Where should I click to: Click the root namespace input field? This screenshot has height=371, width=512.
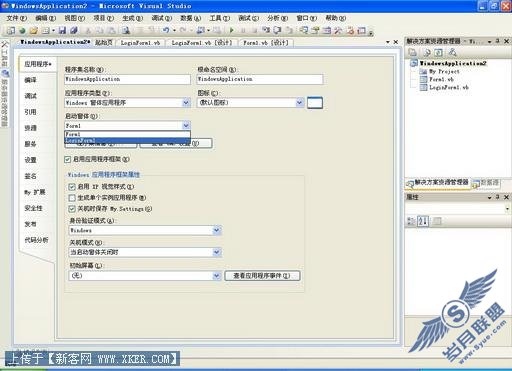(260, 79)
